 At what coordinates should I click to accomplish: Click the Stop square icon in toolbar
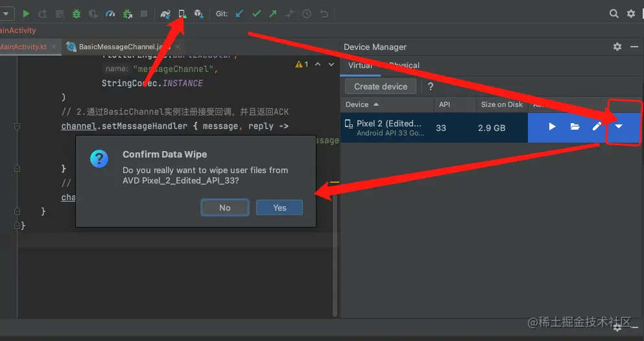(x=144, y=14)
